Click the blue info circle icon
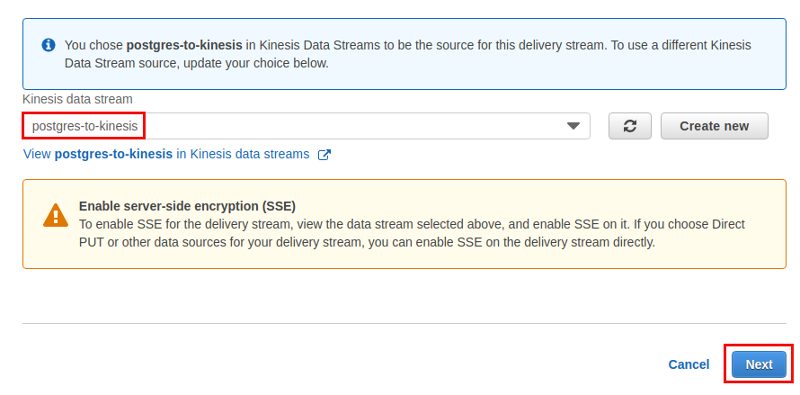The image size is (800, 395). coord(48,45)
